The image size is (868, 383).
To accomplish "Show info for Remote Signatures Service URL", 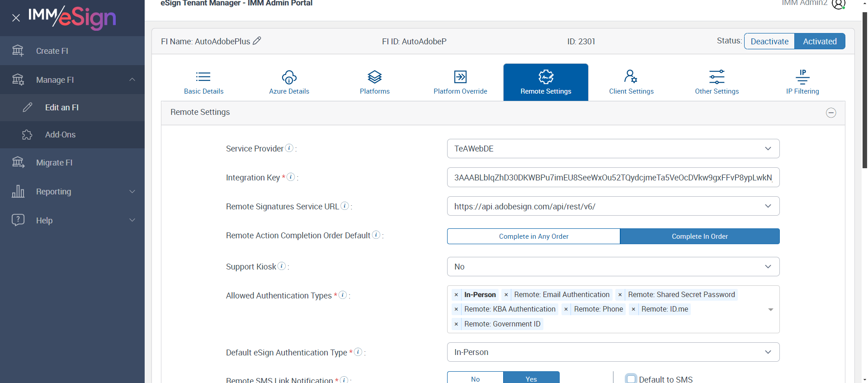I will (x=344, y=206).
